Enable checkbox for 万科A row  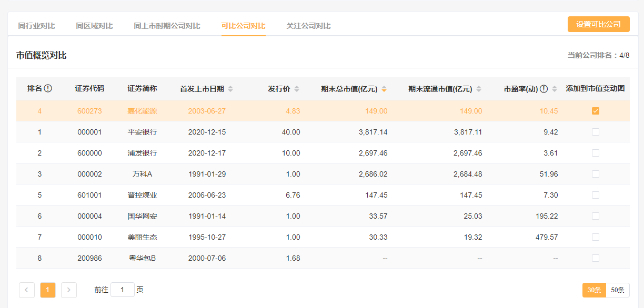[x=595, y=174]
